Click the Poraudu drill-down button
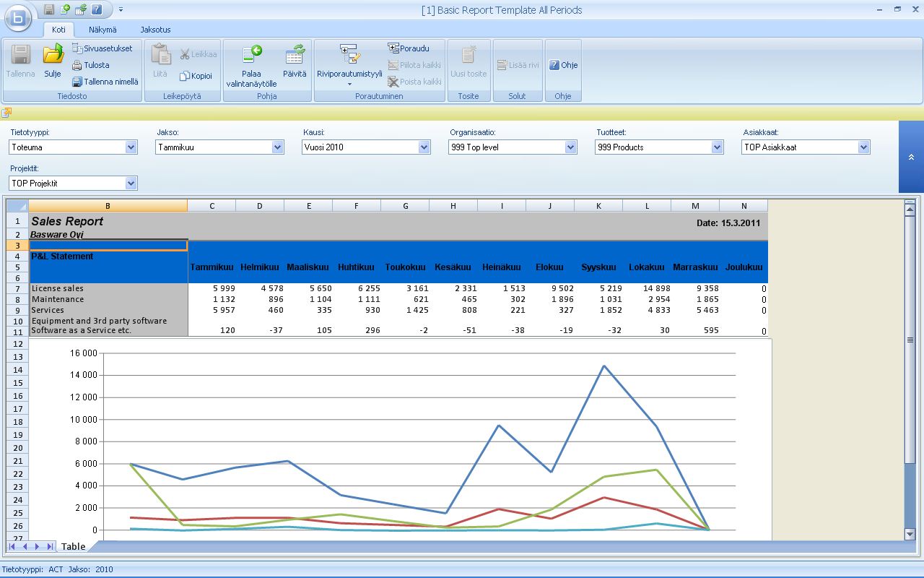This screenshot has height=578, width=924. click(409, 48)
